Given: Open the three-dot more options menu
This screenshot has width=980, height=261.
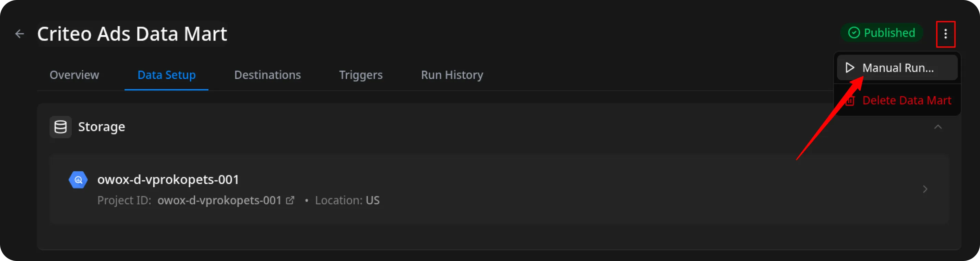Looking at the screenshot, I should [x=945, y=34].
